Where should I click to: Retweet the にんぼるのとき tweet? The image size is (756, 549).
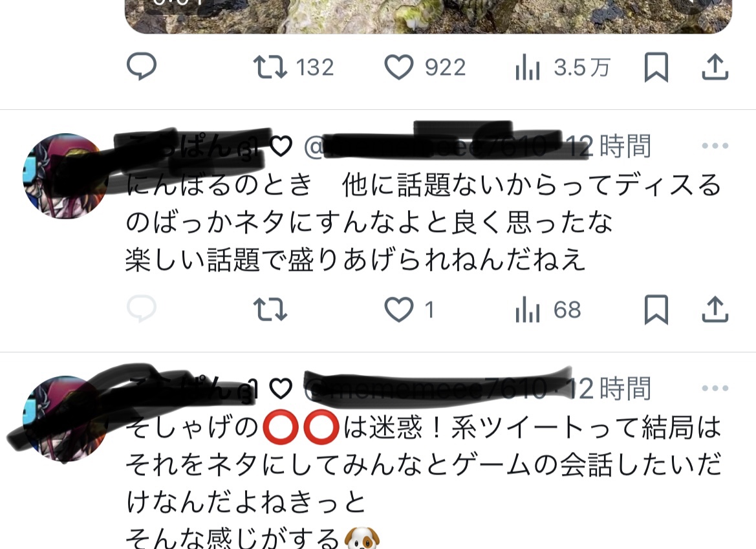[270, 310]
